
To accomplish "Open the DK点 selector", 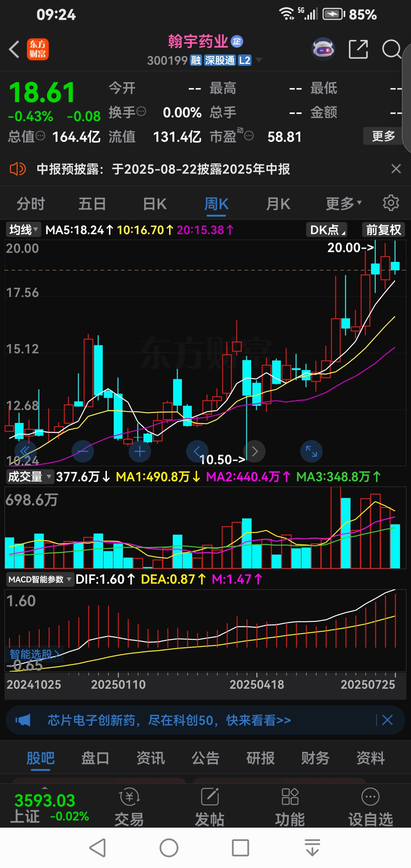I will point(327,230).
